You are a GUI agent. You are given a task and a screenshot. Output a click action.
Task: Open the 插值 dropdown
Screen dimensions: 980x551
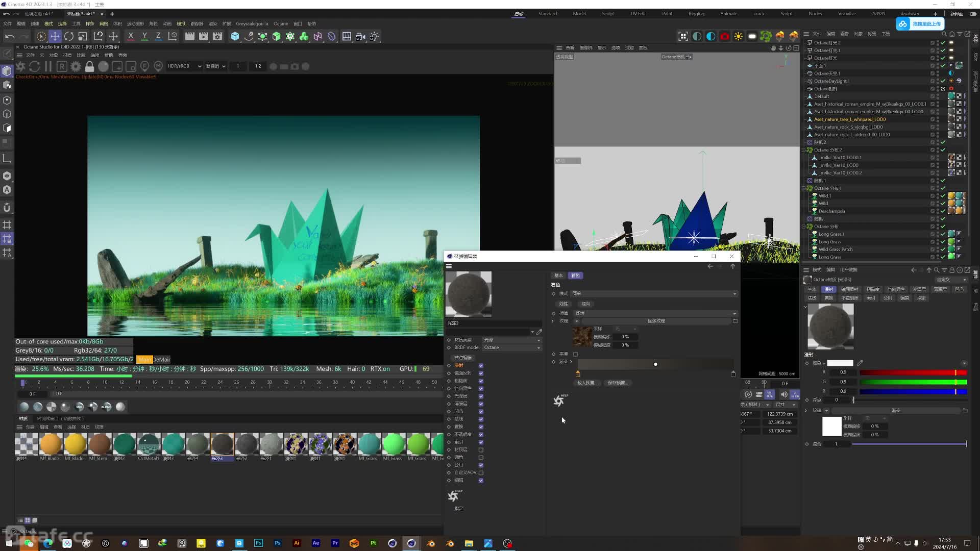[655, 313]
